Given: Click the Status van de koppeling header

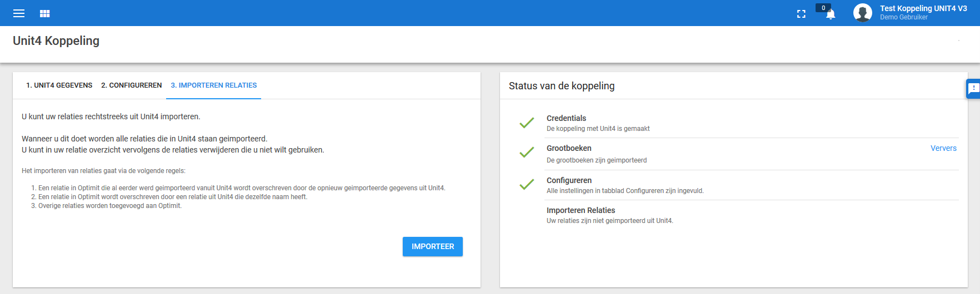Looking at the screenshot, I should pos(562,86).
